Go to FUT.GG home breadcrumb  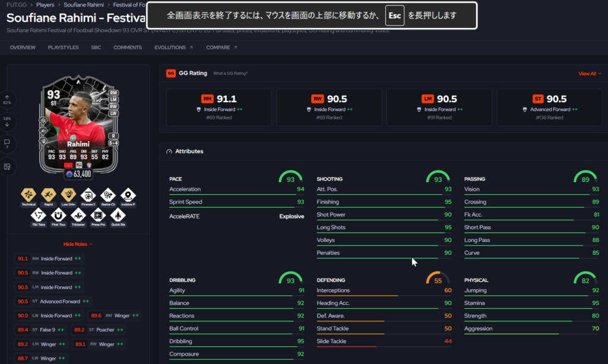pyautogui.click(x=17, y=5)
